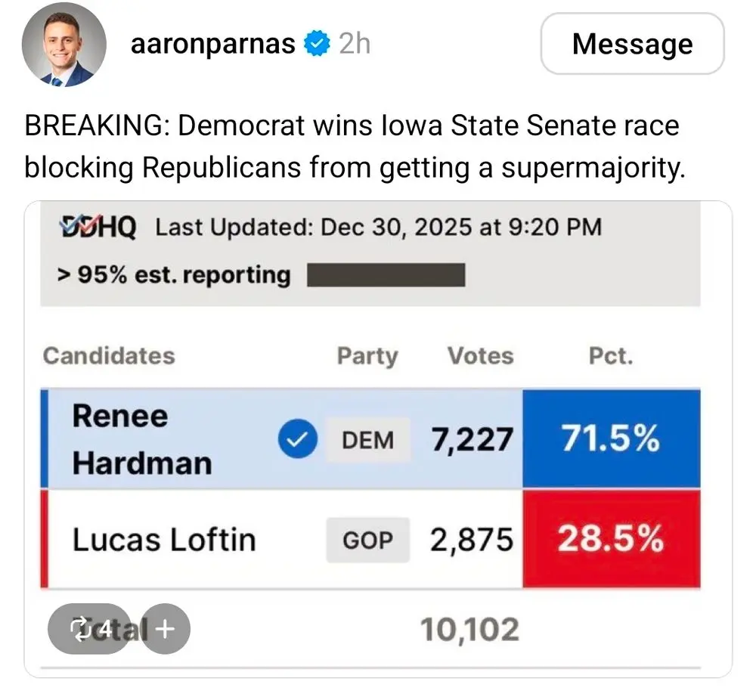Tap the repost icon showing 4
Viewport: 756px width, 700px height.
[x=90, y=628]
